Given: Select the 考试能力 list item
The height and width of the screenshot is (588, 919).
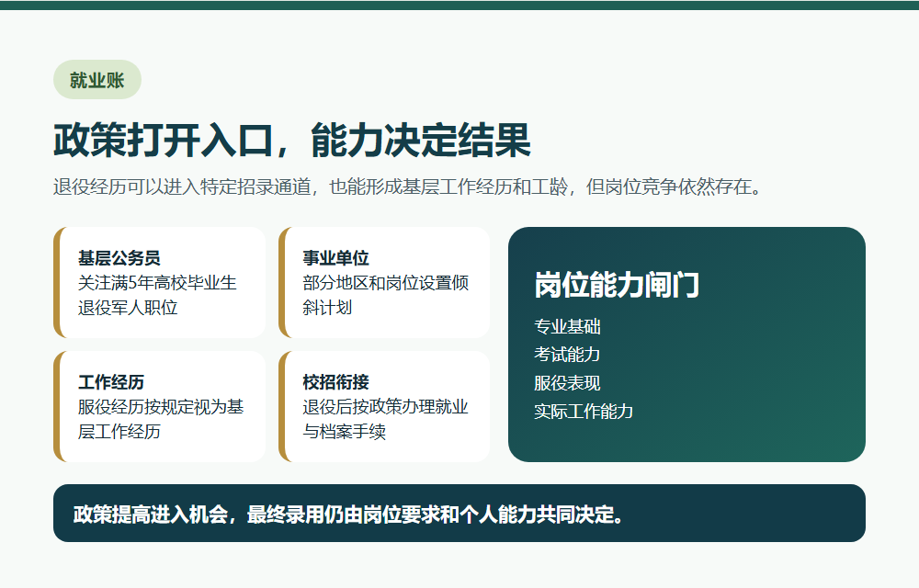Looking at the screenshot, I should tap(567, 355).
